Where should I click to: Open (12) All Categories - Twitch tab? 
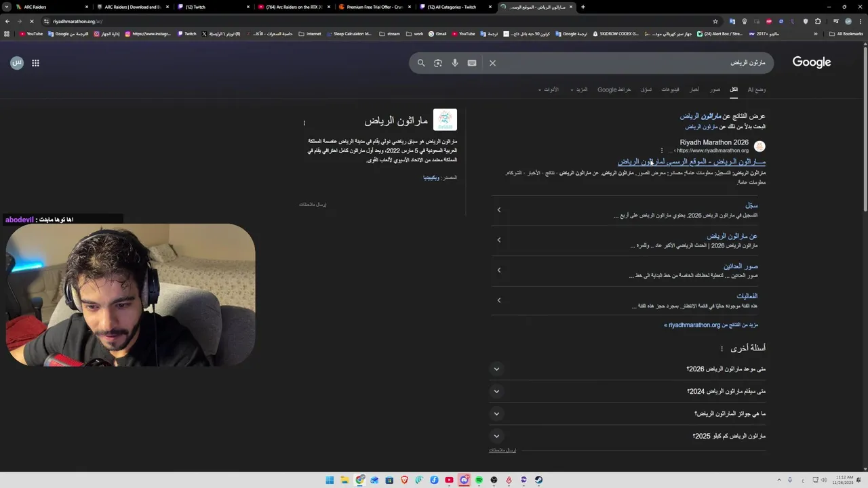(x=456, y=7)
